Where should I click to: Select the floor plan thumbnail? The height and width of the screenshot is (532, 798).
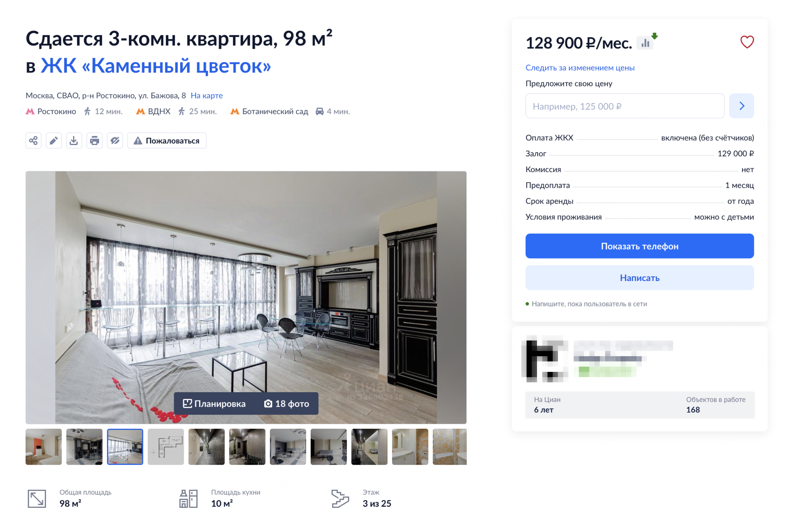click(x=166, y=446)
